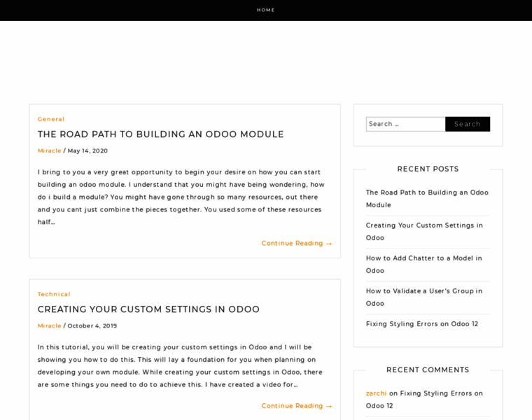Open the HOME menu item

tap(266, 10)
